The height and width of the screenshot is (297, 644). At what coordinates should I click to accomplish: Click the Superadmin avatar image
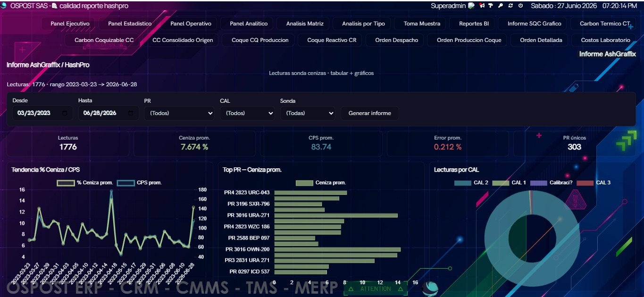pos(471,6)
